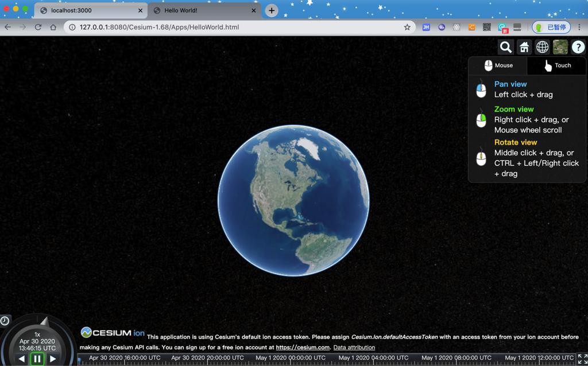Bookmark this page with star icon
The height and width of the screenshot is (366, 588).
[x=407, y=27]
